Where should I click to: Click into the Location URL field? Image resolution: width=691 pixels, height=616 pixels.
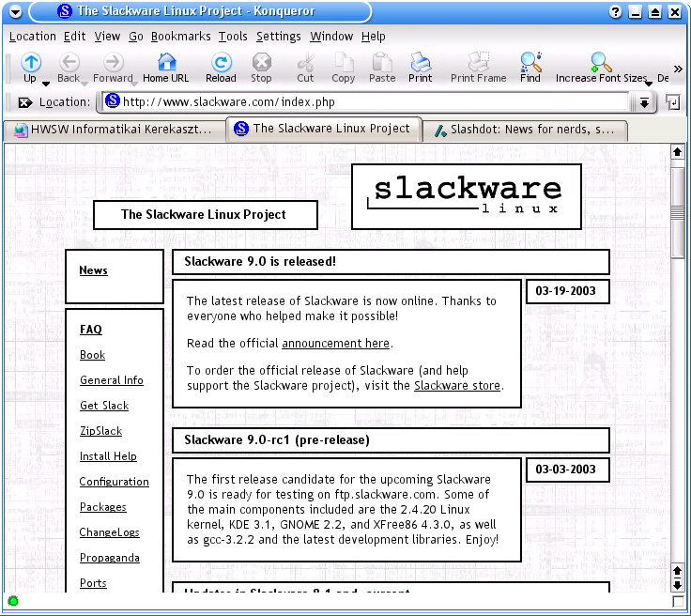click(366, 102)
